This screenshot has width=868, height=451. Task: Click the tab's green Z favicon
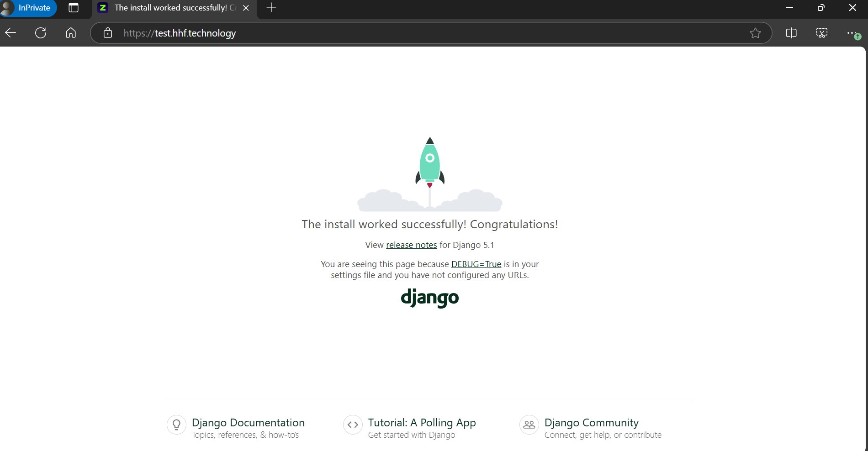tap(103, 8)
